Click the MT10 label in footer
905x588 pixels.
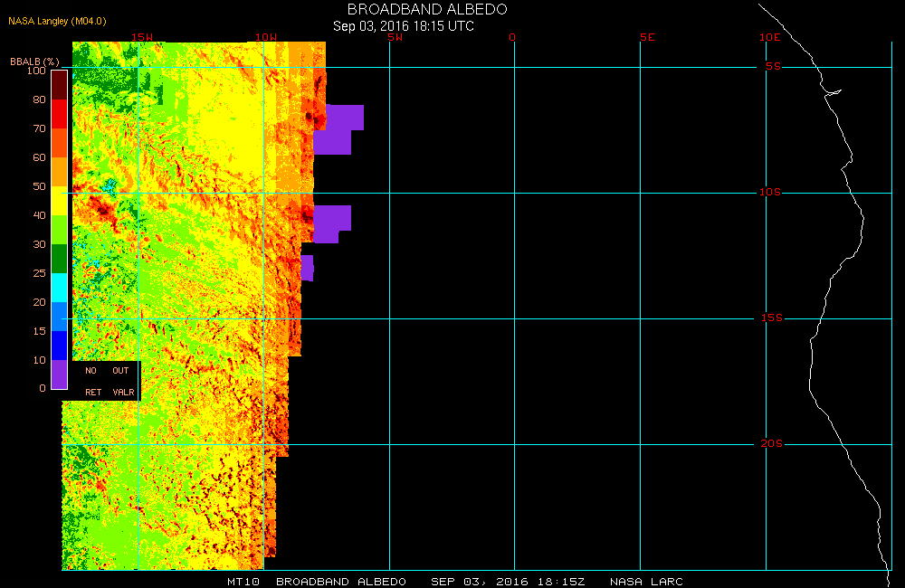point(244,582)
